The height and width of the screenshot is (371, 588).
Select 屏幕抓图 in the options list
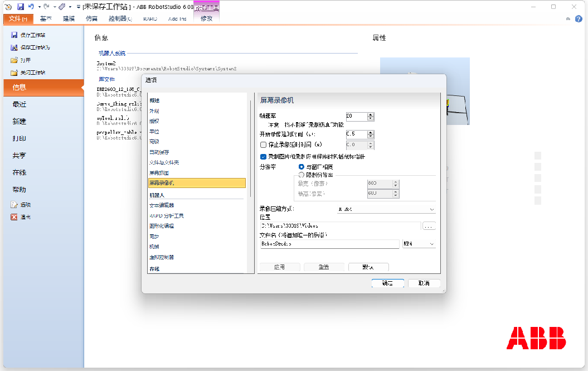pyautogui.click(x=159, y=173)
